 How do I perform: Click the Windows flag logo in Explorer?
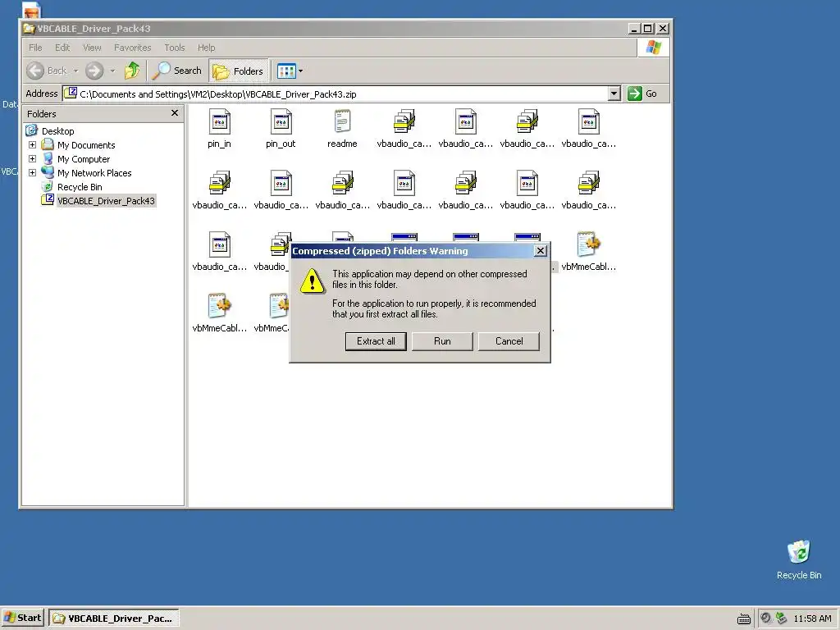653,48
